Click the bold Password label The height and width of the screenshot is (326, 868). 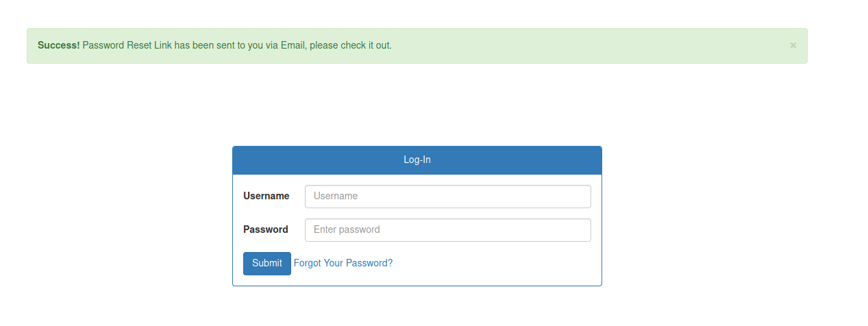(x=265, y=229)
